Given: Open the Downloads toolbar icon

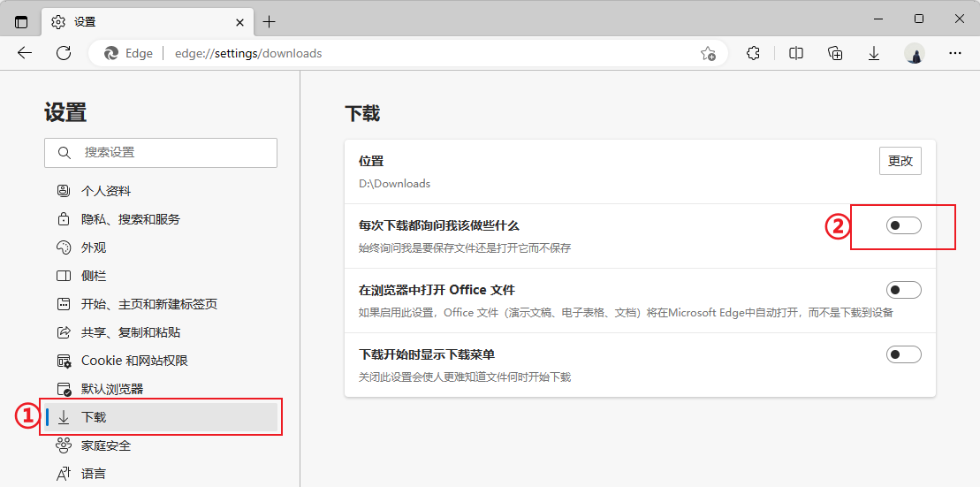Looking at the screenshot, I should pos(874,53).
